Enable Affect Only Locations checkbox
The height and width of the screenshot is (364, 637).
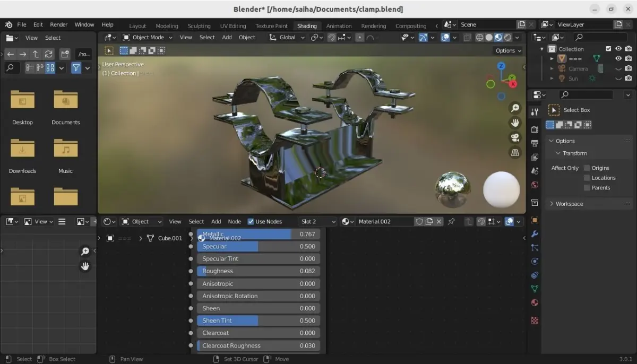(x=587, y=178)
